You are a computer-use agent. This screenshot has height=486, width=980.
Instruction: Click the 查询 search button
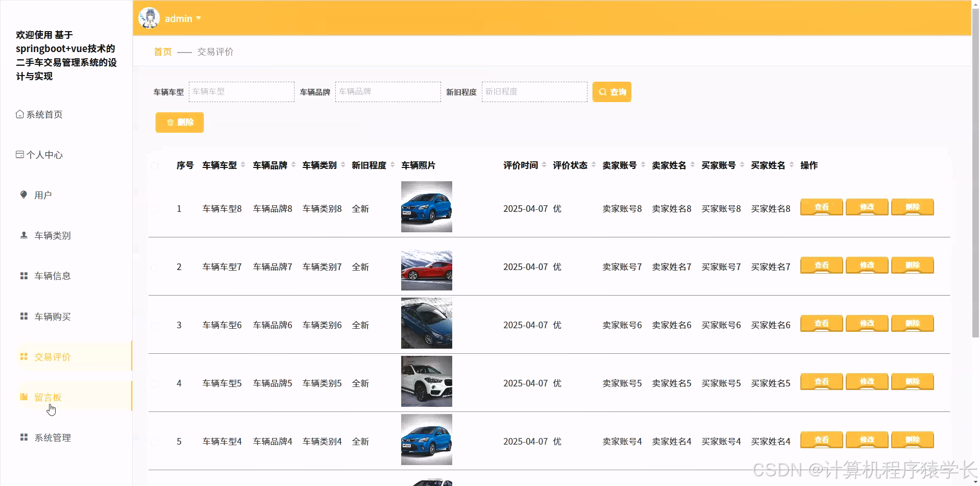pyautogui.click(x=611, y=92)
